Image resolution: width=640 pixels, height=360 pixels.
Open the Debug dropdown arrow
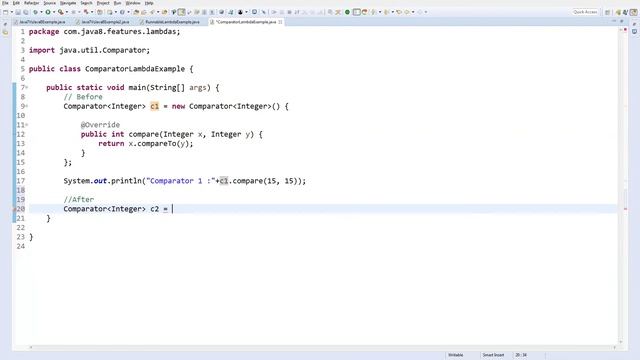pyautogui.click(x=41, y=12)
